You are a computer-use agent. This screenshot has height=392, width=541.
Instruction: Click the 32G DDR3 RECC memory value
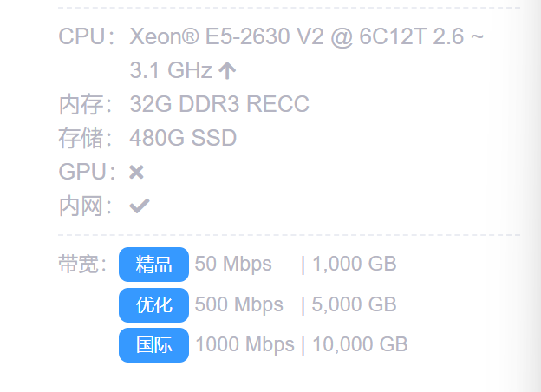pyautogui.click(x=219, y=105)
